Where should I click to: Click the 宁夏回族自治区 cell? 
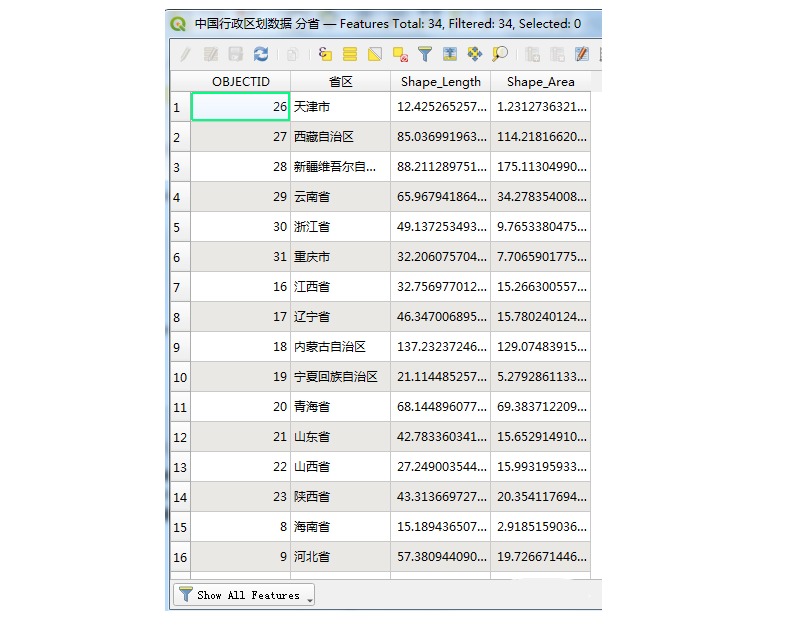(x=341, y=377)
